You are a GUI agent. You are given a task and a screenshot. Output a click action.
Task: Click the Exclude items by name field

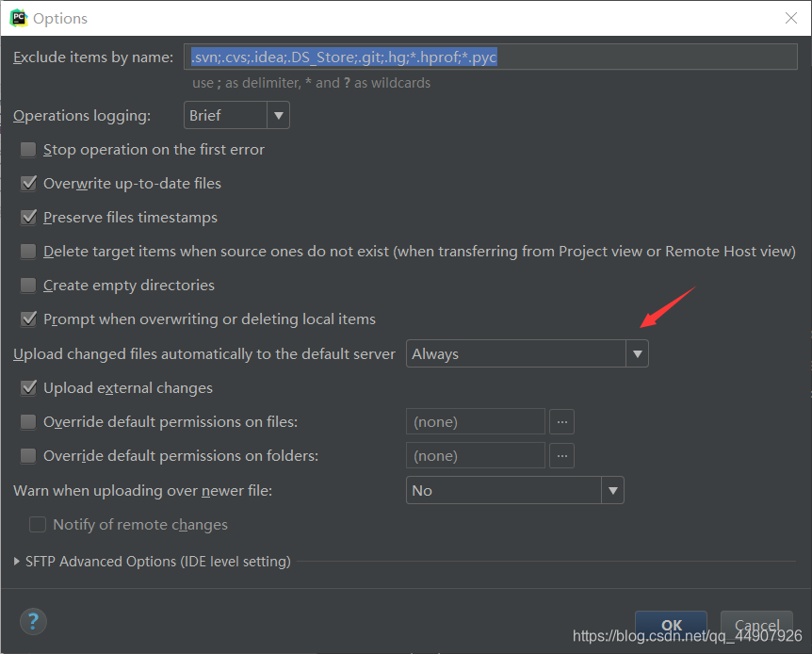tap(491, 57)
